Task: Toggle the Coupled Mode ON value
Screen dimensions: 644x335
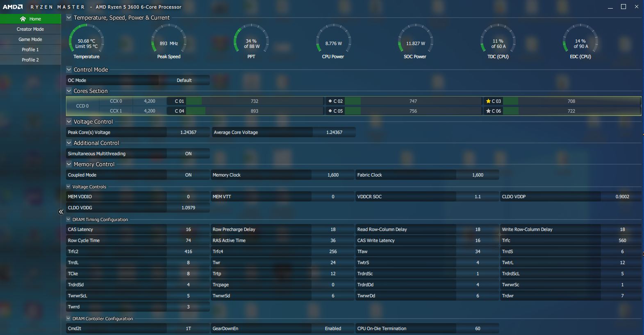Action: 188,175
